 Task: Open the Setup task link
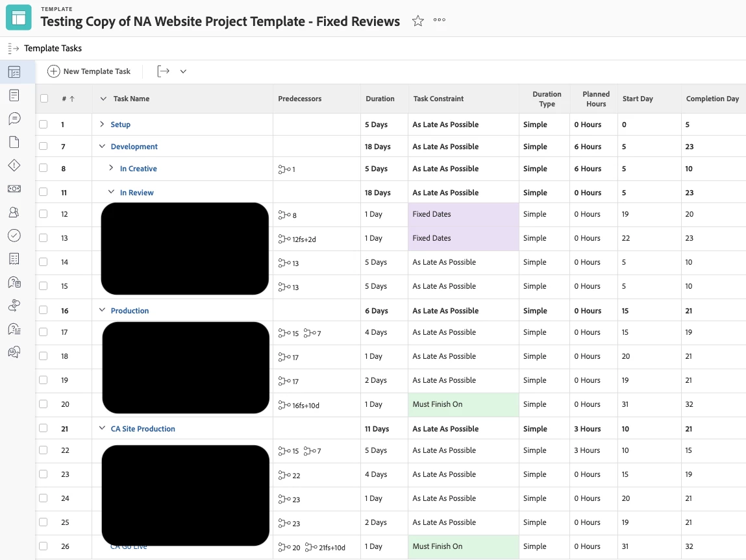120,125
